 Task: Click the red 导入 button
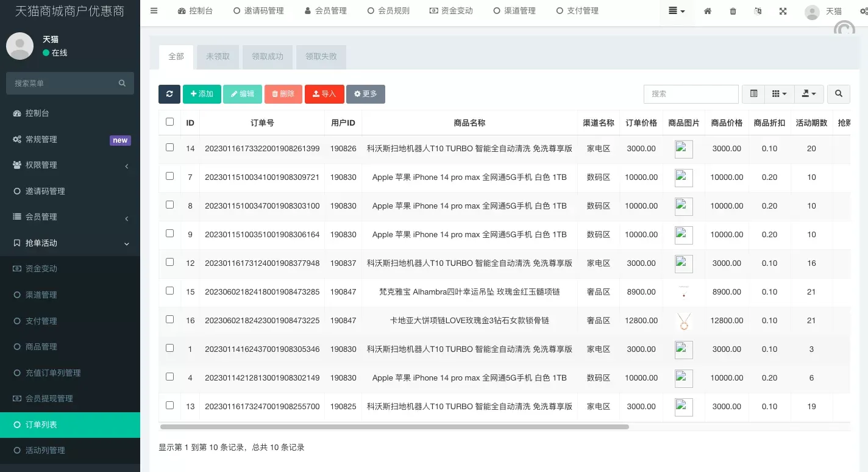(324, 94)
